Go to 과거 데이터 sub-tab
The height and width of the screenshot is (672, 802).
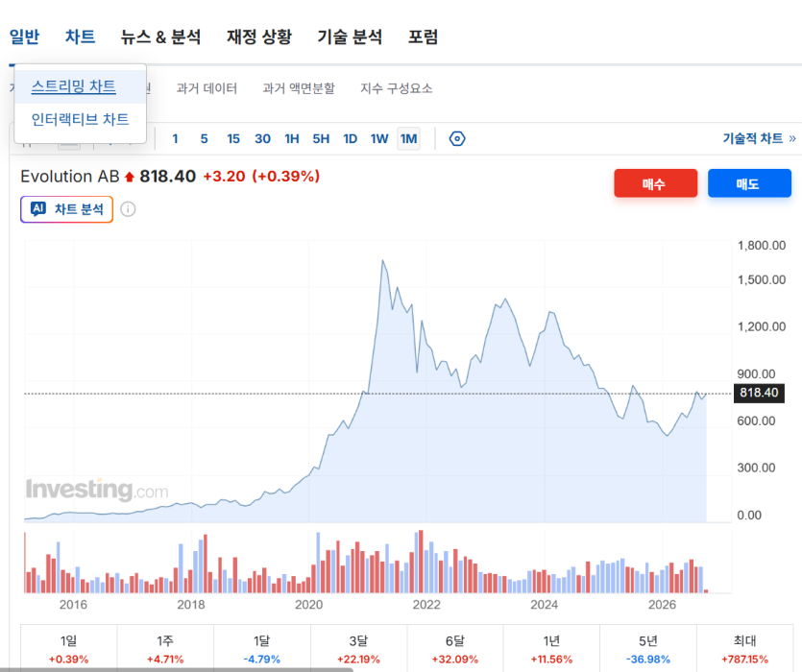207,88
